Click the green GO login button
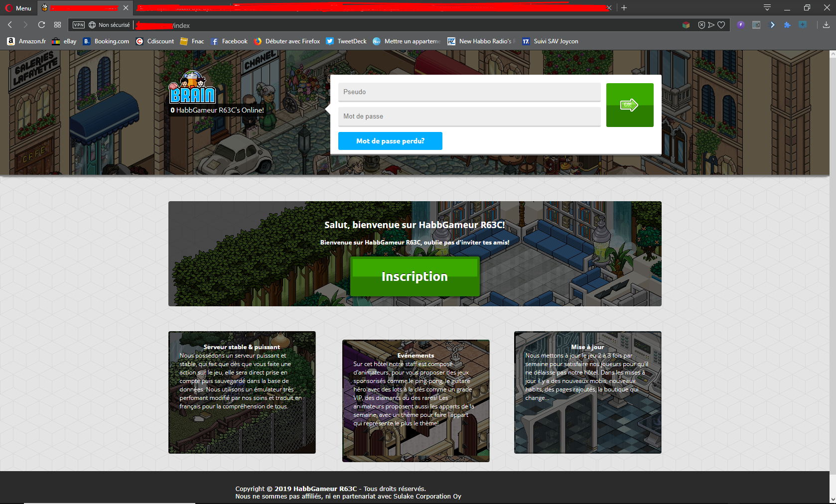Screen dimensions: 836x504 (x=630, y=105)
